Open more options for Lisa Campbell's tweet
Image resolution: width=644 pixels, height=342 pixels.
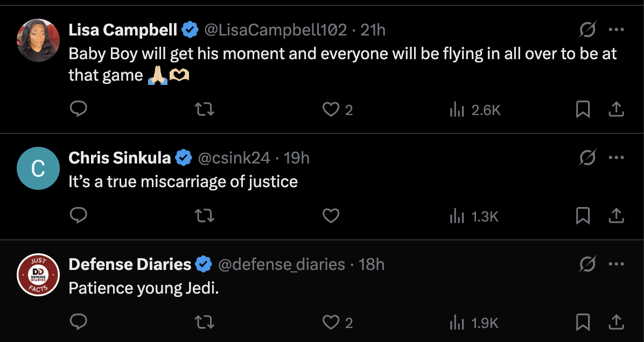click(616, 30)
